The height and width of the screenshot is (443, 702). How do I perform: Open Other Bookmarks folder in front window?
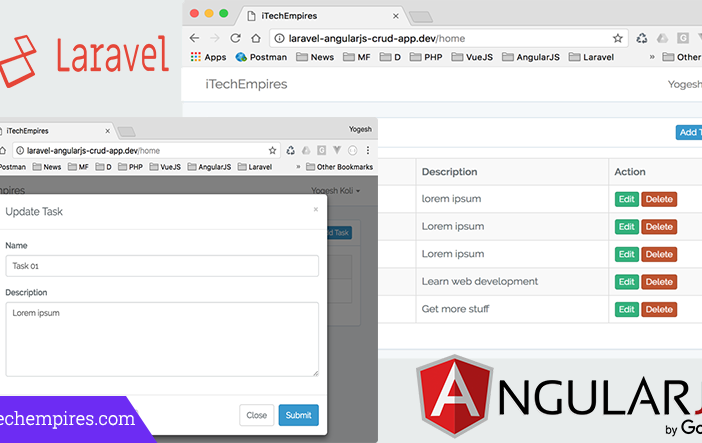point(339,167)
